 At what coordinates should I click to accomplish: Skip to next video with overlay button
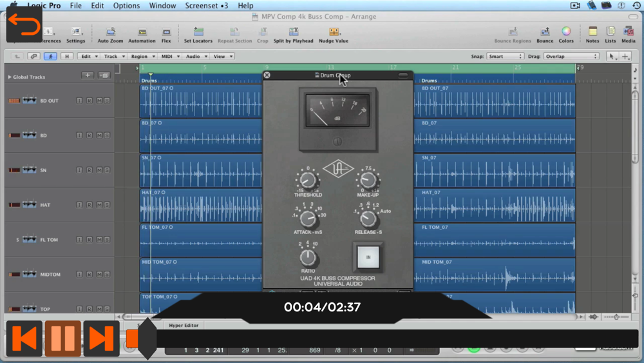point(102,338)
